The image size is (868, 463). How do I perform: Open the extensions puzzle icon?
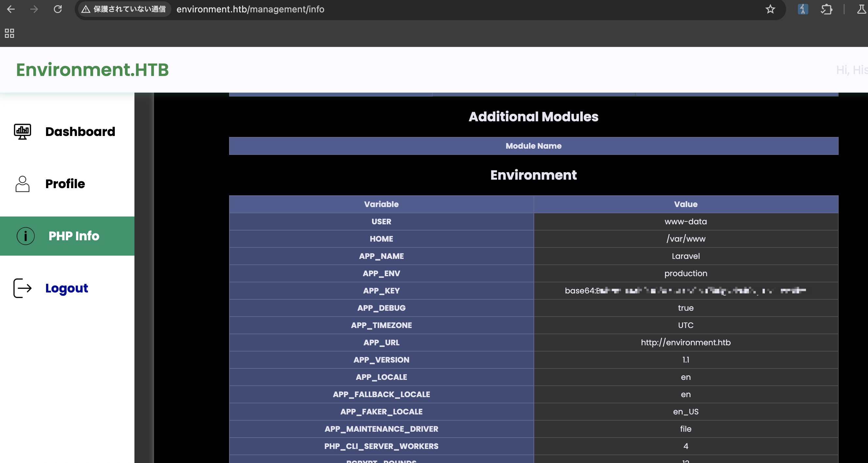[826, 9]
